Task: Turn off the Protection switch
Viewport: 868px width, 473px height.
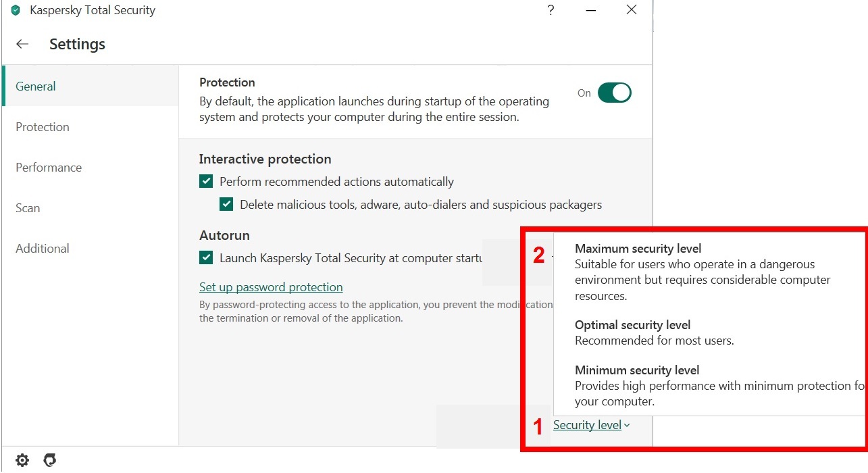Action: [614, 93]
